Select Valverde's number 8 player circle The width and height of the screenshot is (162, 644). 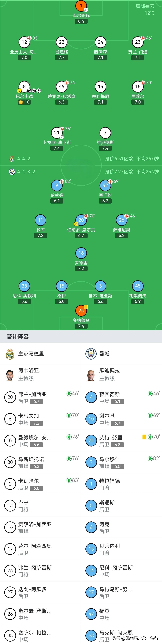[x=24, y=87]
